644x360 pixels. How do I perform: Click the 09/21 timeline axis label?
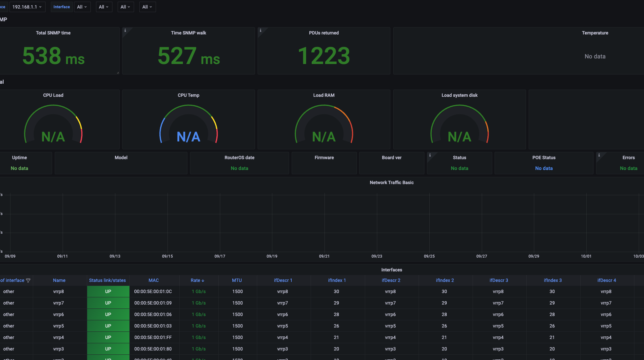(x=324, y=256)
